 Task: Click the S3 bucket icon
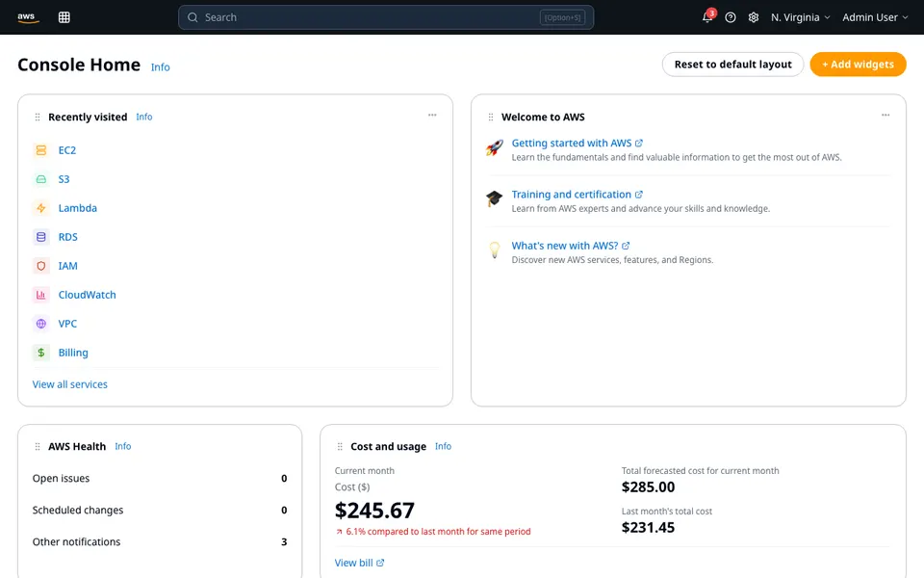[40, 179]
